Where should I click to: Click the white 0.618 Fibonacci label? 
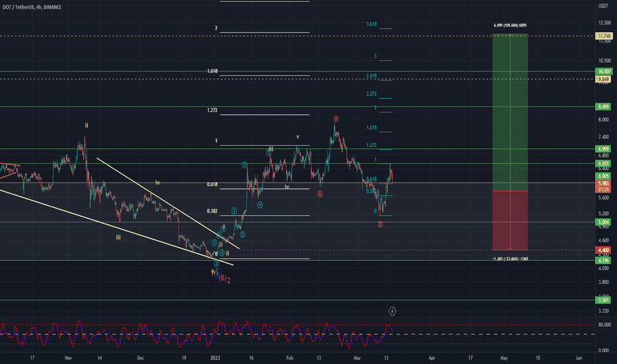tap(212, 184)
